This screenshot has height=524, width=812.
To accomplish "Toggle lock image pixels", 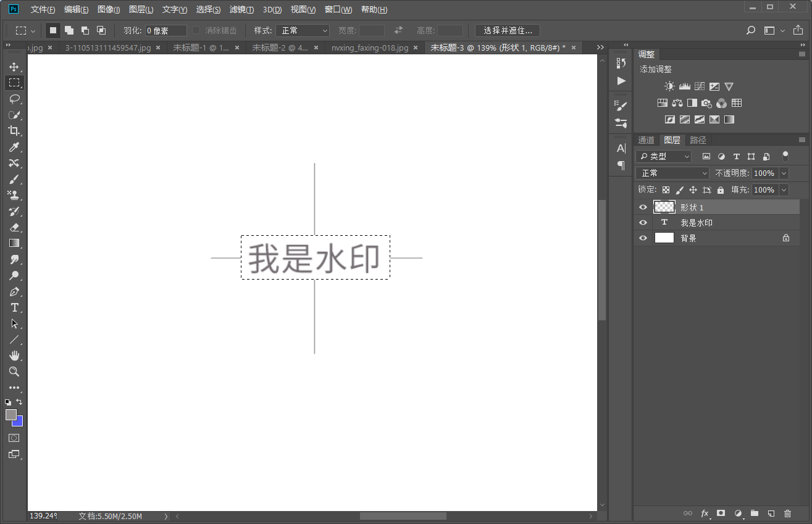I will (x=679, y=190).
